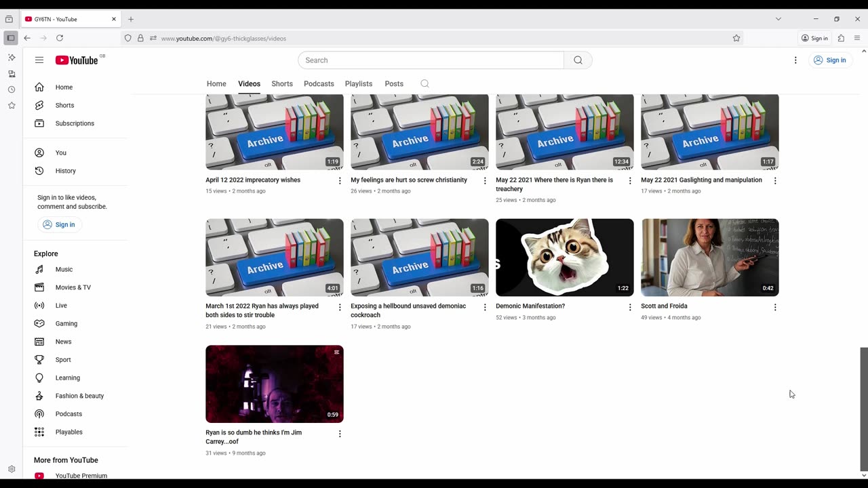Open options for My feelings are hurt video
The image size is (868, 488).
click(x=485, y=181)
